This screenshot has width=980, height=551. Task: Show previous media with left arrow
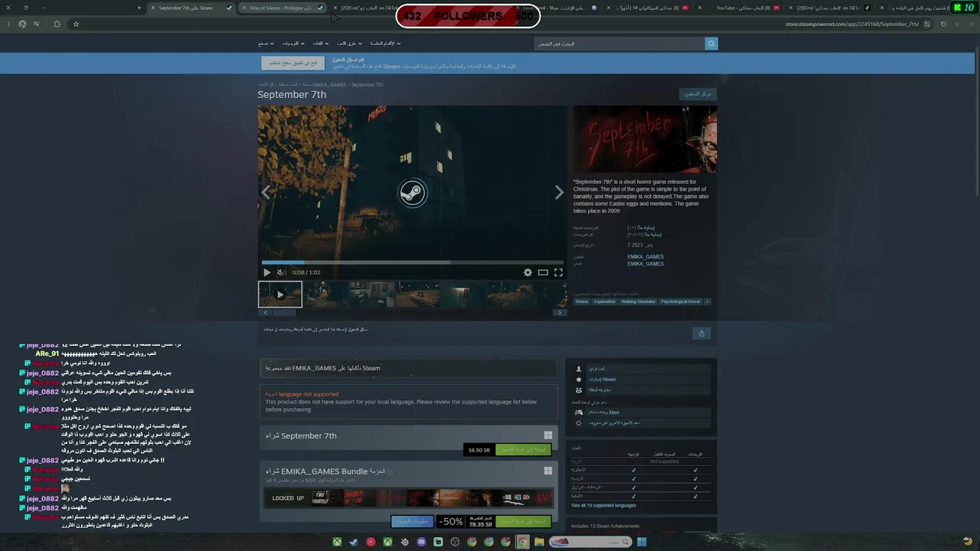(x=266, y=193)
